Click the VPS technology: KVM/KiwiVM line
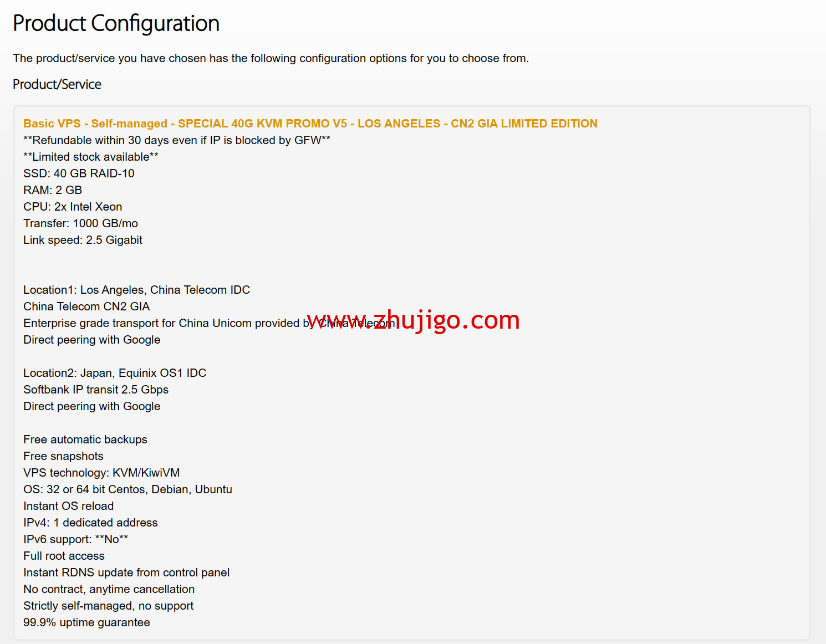This screenshot has height=644, width=826. [101, 473]
